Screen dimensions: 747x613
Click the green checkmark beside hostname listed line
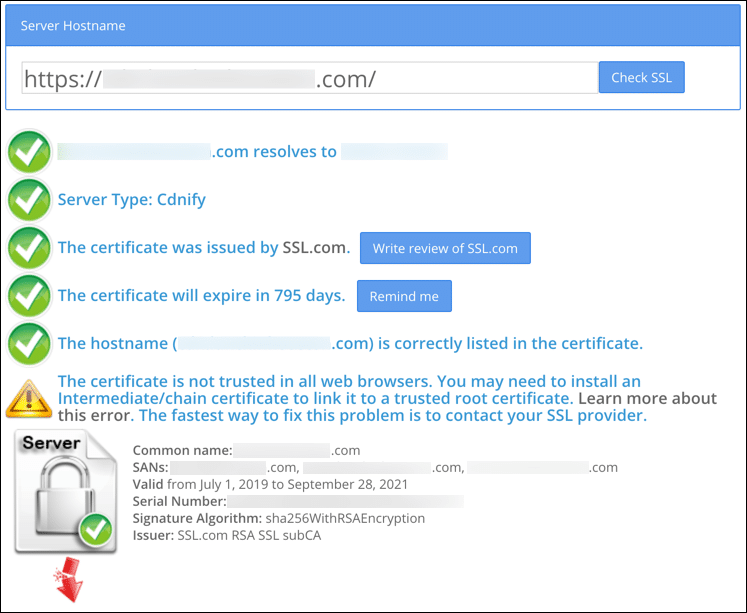(29, 343)
